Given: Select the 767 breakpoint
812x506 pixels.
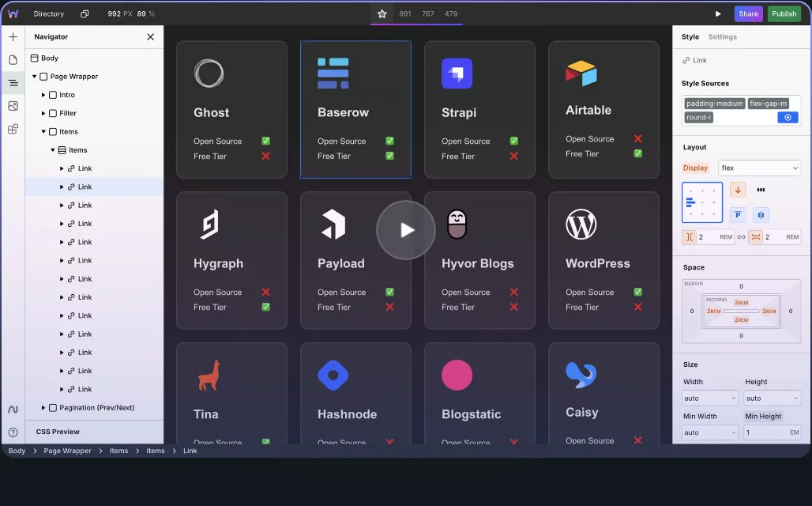Looking at the screenshot, I should [x=428, y=14].
